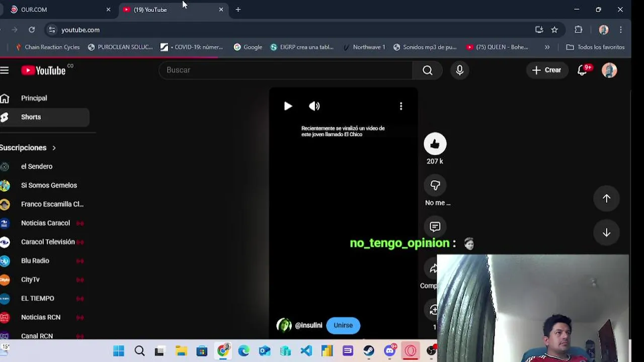Viewport: 644px width, 362px height.
Task: Open Chrome profile avatar in toolbar
Action: pyautogui.click(x=604, y=30)
